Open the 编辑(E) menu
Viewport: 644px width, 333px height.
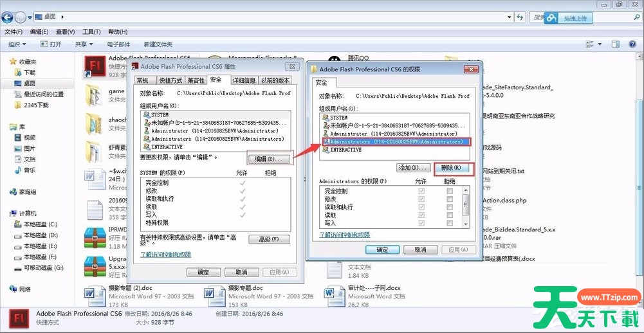point(39,32)
